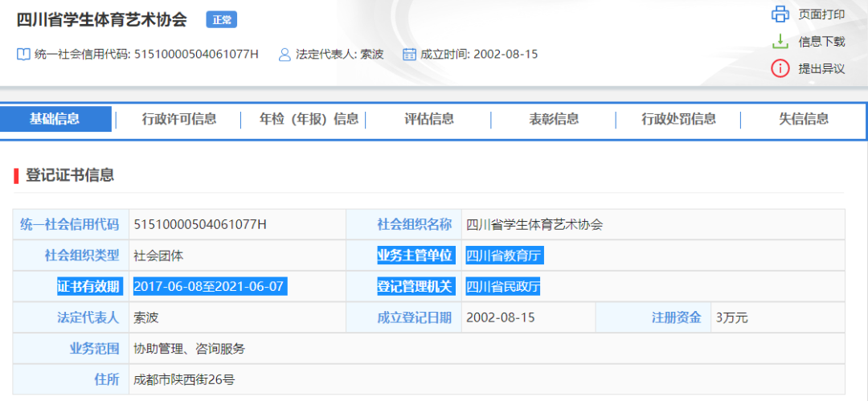The width and height of the screenshot is (868, 401).
Task: Click the 3万元 value
Action: click(x=732, y=317)
